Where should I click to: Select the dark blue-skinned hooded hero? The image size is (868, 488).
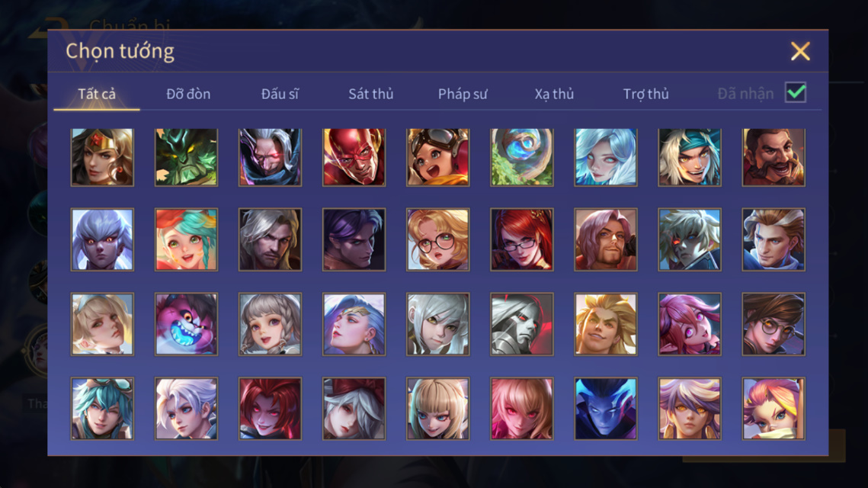pos(606,409)
